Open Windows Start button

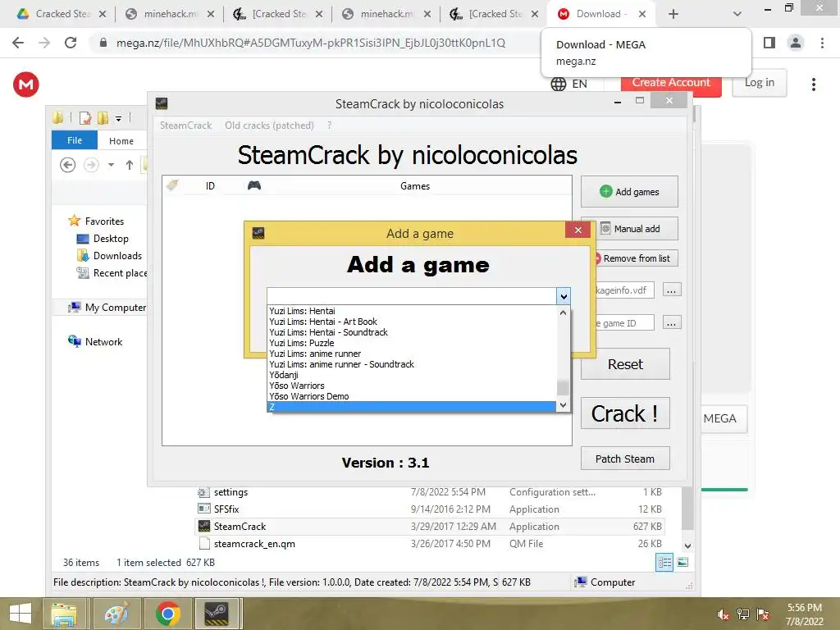tap(21, 614)
